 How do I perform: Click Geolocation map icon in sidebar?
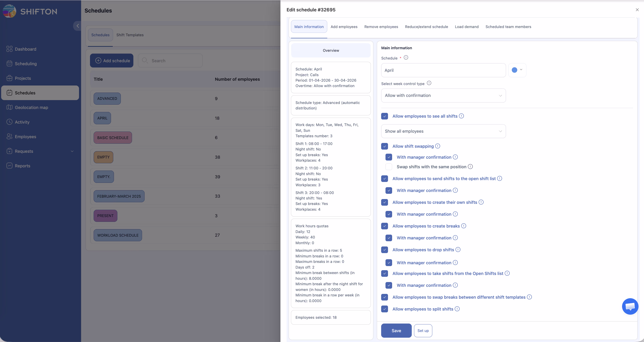[x=9, y=107]
